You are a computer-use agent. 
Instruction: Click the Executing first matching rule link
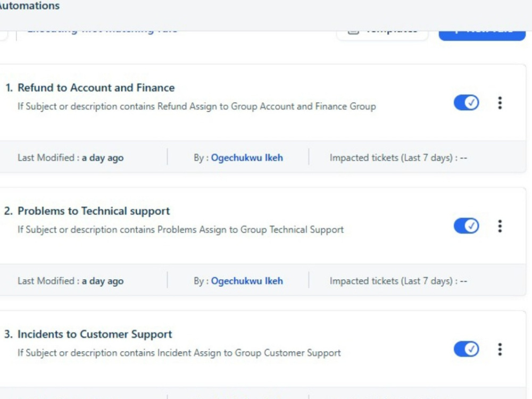[102, 30]
